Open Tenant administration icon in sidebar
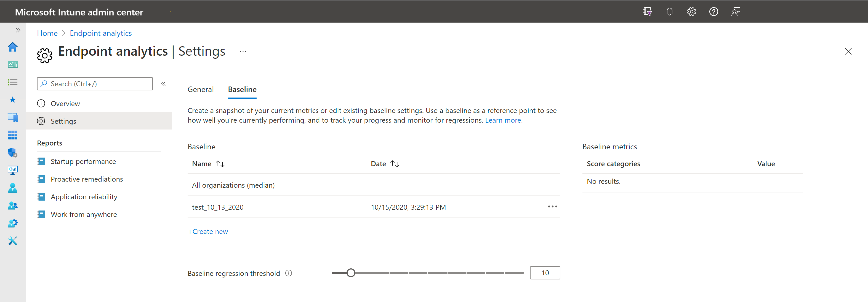The width and height of the screenshot is (868, 302). point(12,223)
